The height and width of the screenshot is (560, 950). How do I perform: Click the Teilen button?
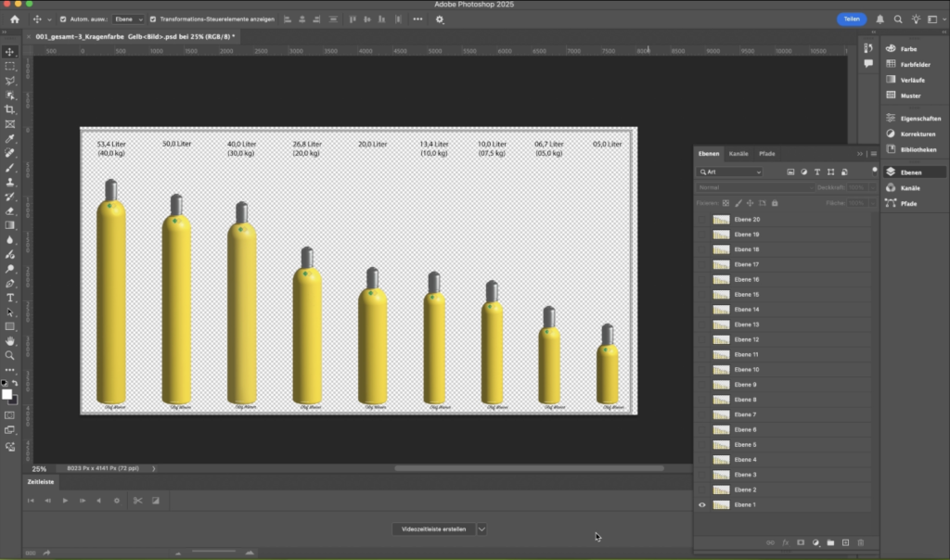click(x=851, y=19)
